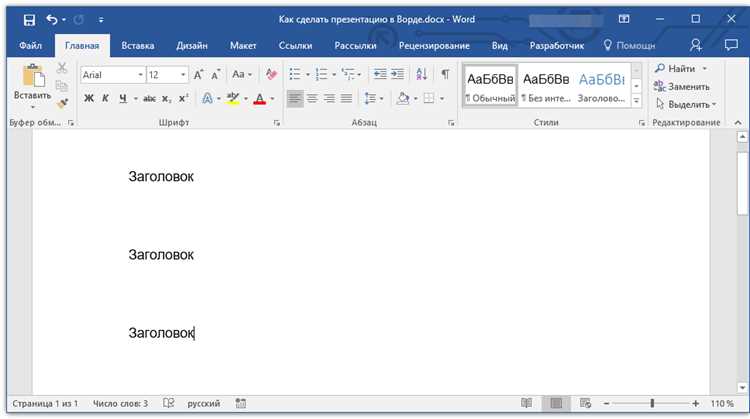Open the Файл menu

coord(30,45)
